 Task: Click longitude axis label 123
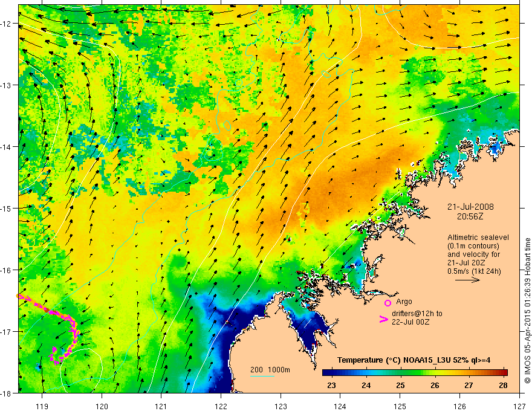pos(281,406)
